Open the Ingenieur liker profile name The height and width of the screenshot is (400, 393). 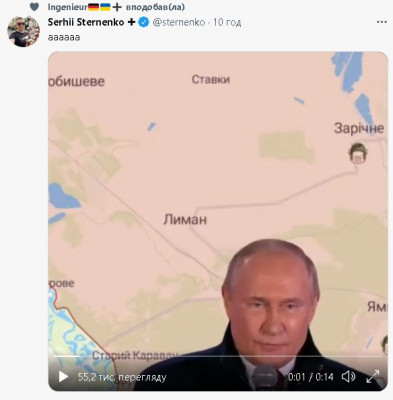pos(67,7)
